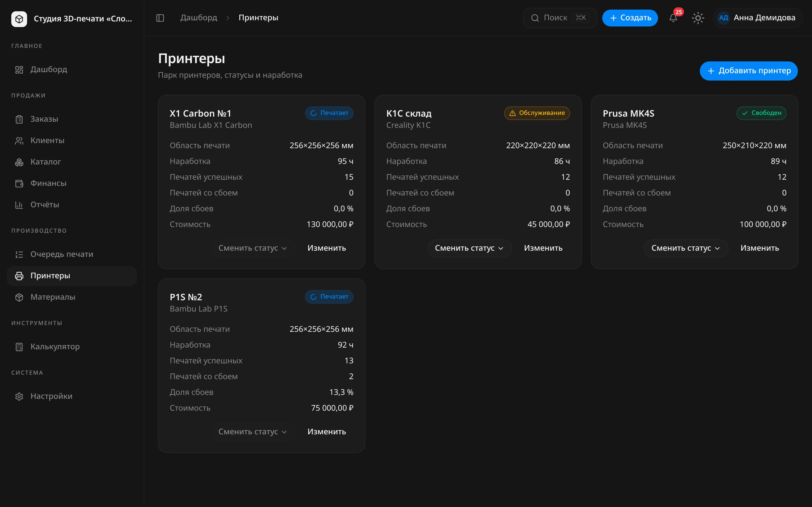Image resolution: width=812 pixels, height=507 pixels.
Task: Open the notifications bell
Action: point(673,18)
